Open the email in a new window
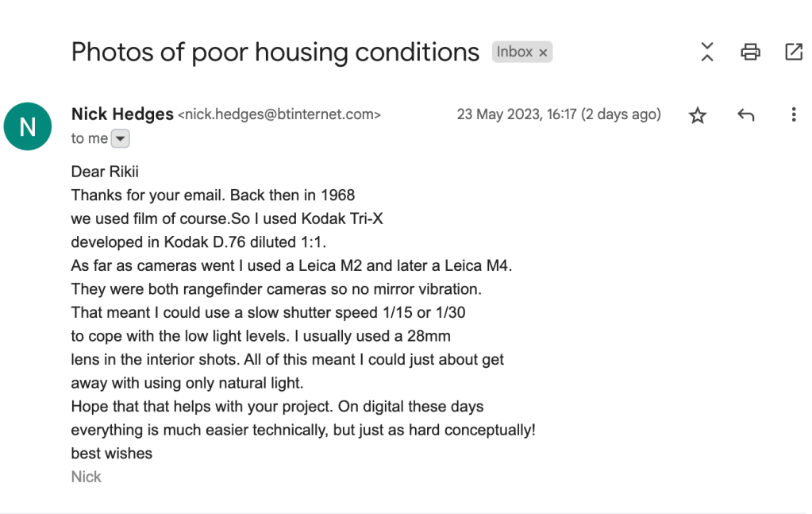 pos(793,52)
